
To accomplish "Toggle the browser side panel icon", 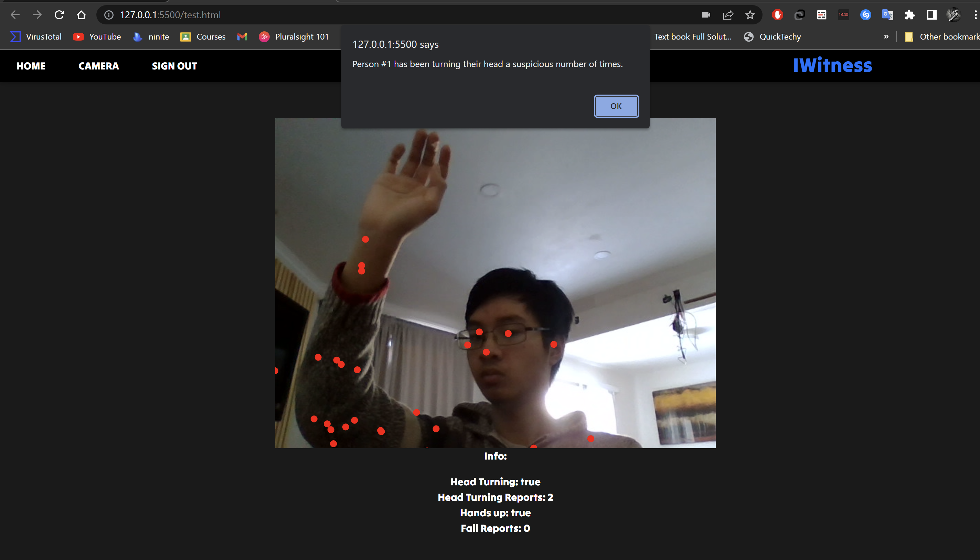I will (931, 15).
